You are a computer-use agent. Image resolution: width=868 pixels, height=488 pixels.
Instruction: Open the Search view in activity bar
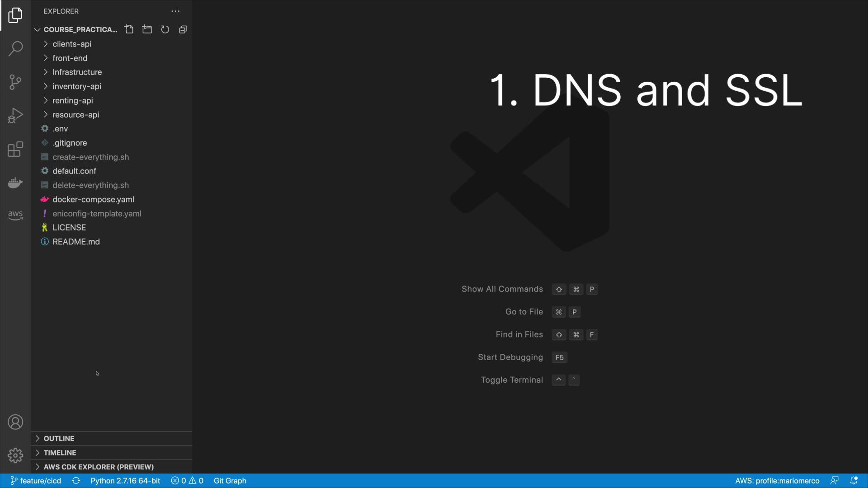click(x=15, y=49)
